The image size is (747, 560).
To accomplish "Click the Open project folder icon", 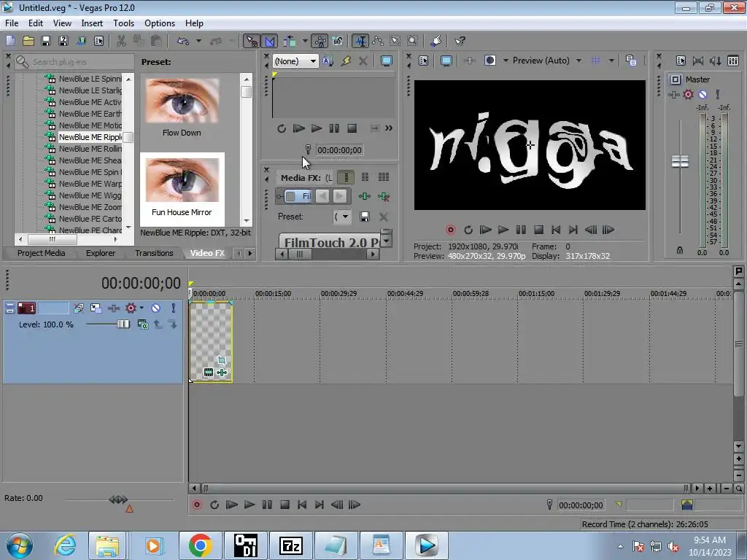I will tap(28, 41).
